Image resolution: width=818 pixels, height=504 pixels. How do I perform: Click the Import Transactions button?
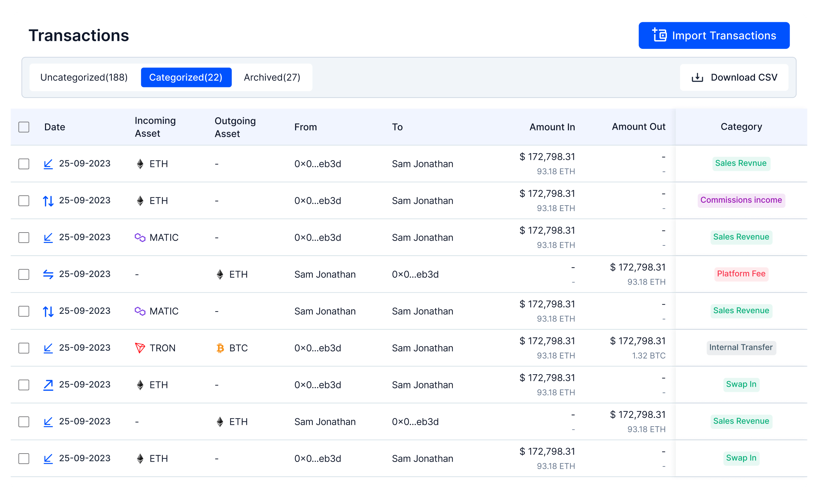(x=713, y=35)
